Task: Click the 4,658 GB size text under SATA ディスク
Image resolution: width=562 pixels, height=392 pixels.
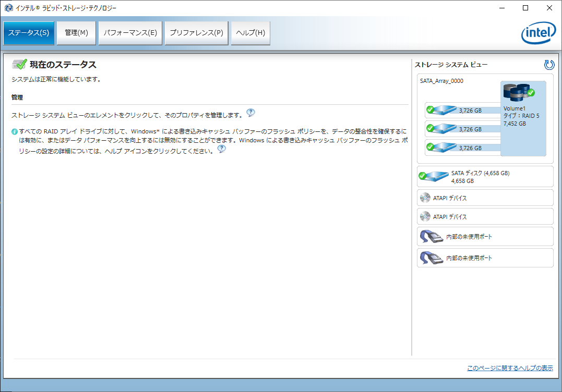Action: coord(462,181)
